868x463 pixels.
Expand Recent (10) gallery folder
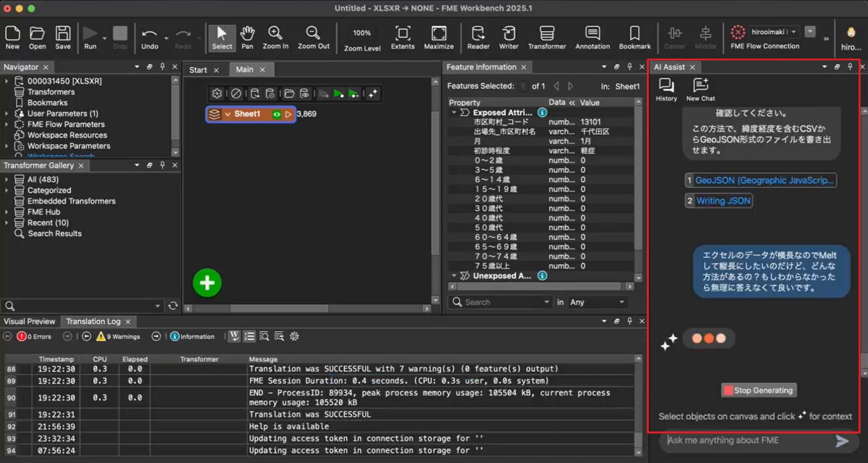click(x=8, y=222)
